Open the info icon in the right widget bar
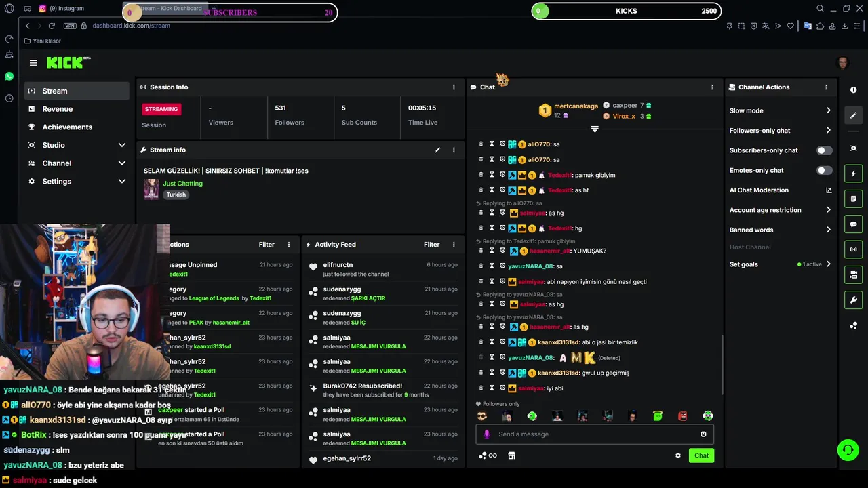Image resolution: width=868 pixels, height=488 pixels. 853,90
